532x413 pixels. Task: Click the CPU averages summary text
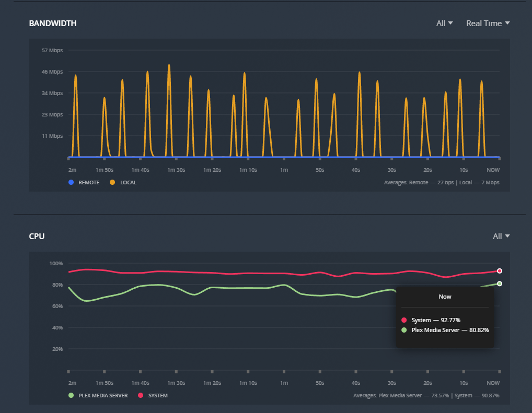tap(426, 396)
